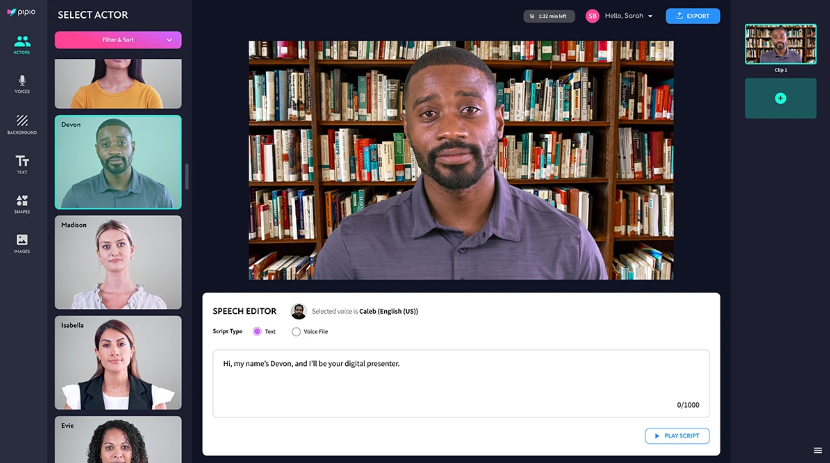The height and width of the screenshot is (463, 830).
Task: Open the hamburger menu icon bottom right
Action: 818,450
